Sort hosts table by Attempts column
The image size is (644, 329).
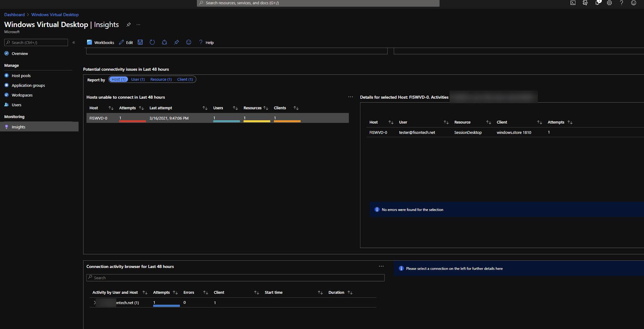tap(141, 108)
